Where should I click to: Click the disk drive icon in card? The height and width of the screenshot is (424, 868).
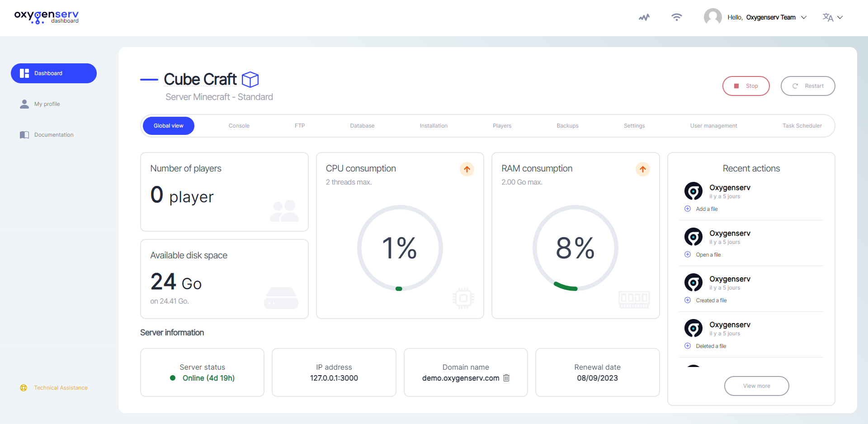click(281, 298)
